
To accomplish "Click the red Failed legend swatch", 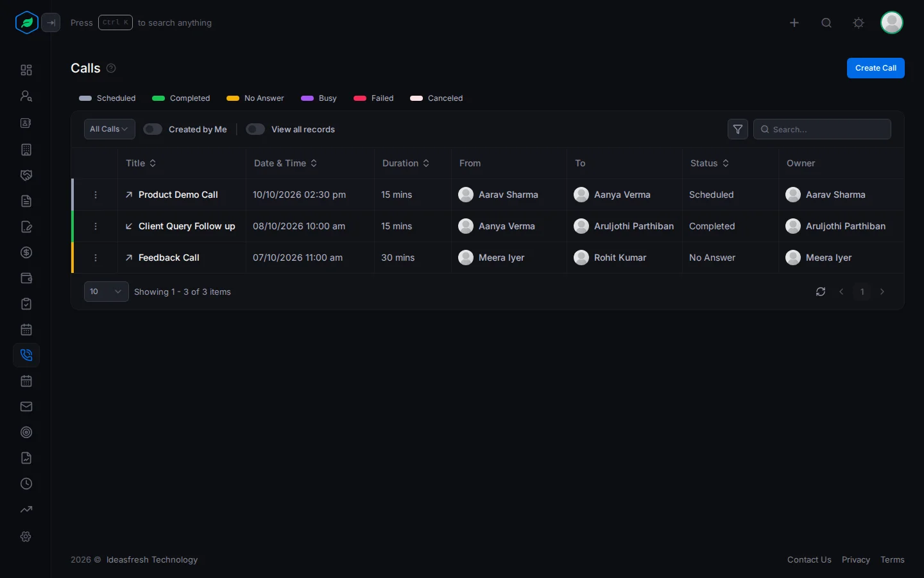I will [360, 98].
